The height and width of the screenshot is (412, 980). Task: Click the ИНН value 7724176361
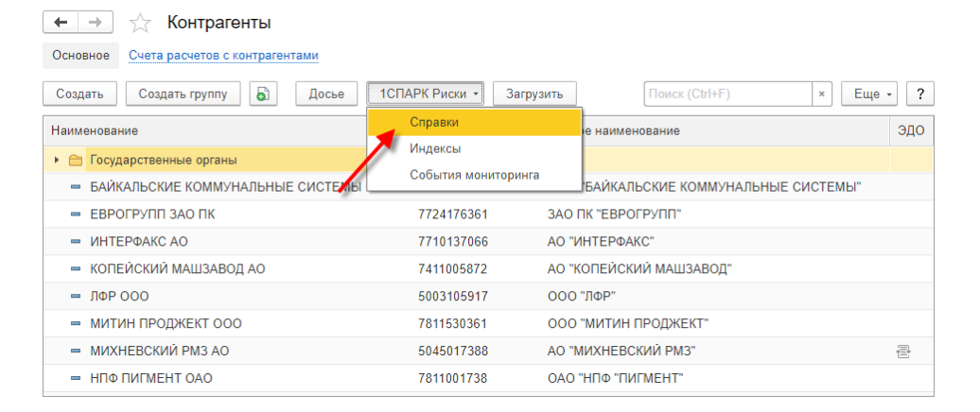point(453,215)
